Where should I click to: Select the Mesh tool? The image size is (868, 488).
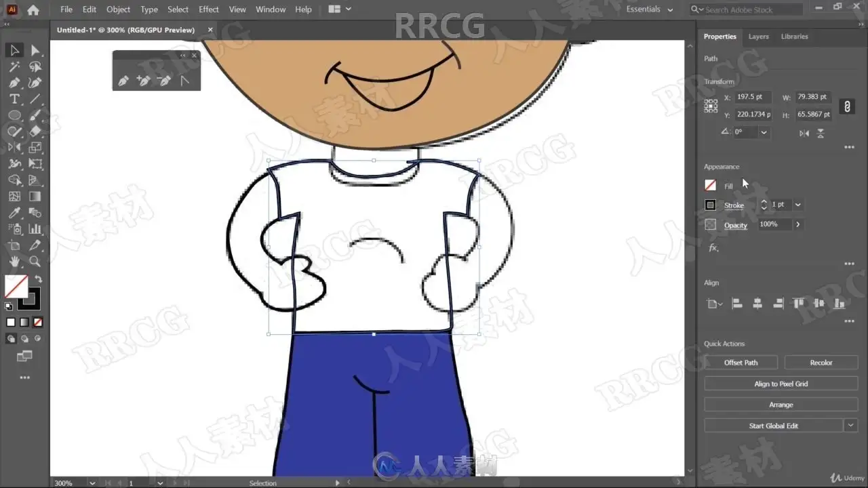coord(14,197)
